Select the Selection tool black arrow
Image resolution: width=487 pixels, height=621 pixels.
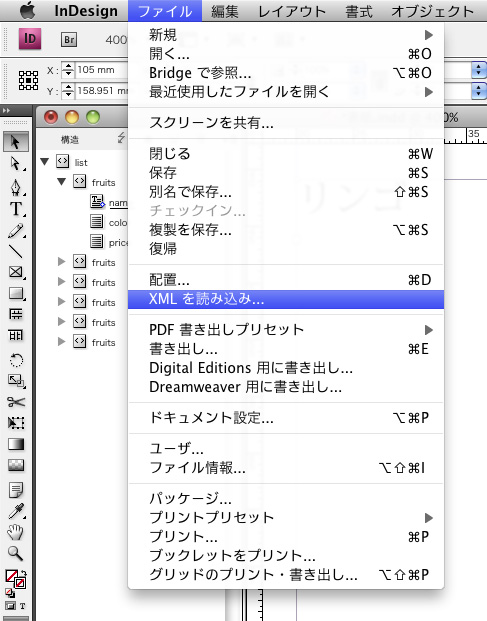[15, 142]
